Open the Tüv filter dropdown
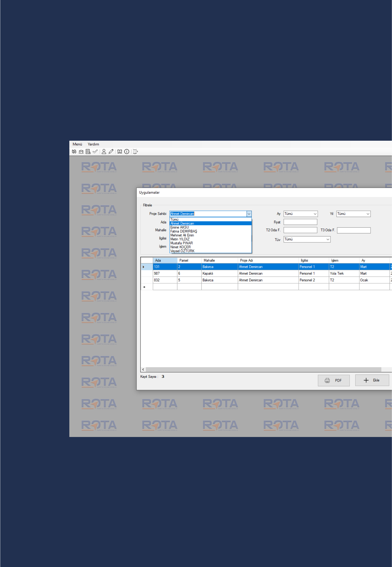Image resolution: width=392 pixels, height=567 pixels. click(x=307, y=239)
